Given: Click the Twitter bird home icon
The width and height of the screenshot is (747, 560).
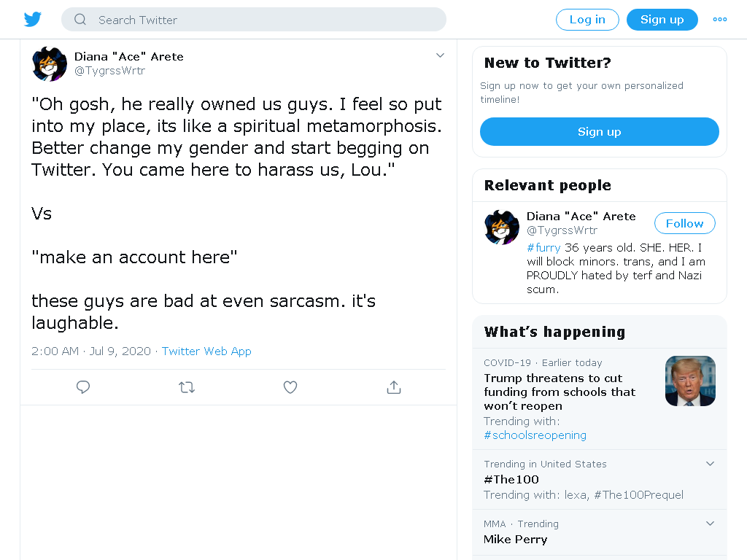Looking at the screenshot, I should click(33, 20).
